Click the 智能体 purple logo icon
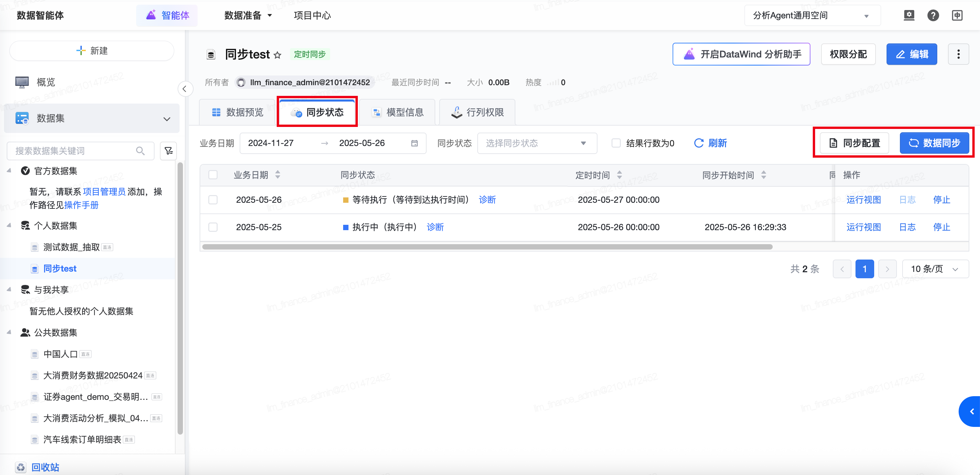The image size is (980, 475). coord(151,15)
